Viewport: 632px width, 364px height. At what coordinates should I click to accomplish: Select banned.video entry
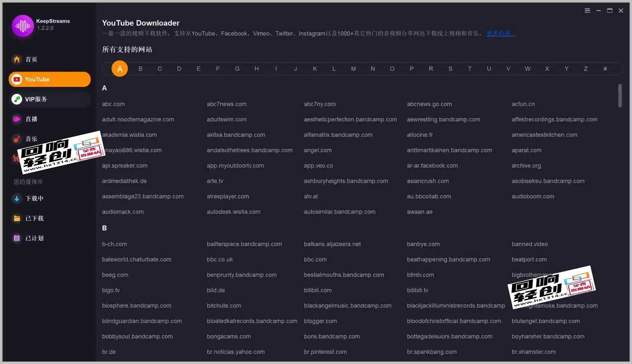point(529,244)
